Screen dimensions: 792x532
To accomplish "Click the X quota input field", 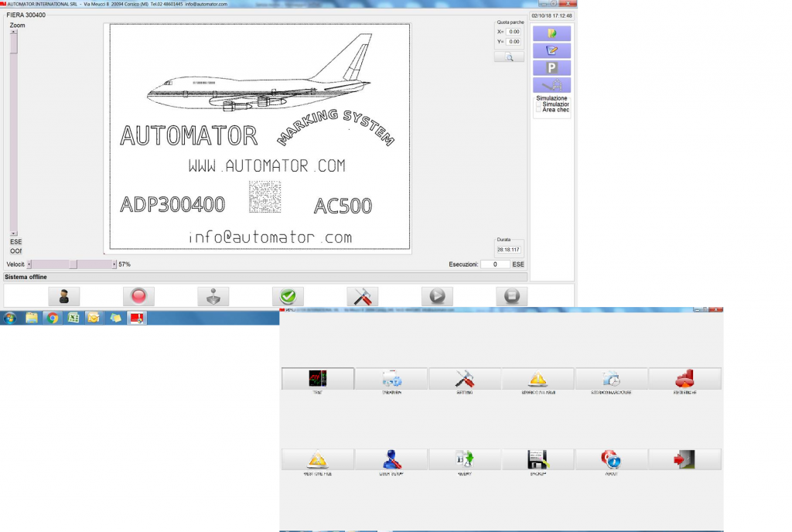I will (514, 32).
